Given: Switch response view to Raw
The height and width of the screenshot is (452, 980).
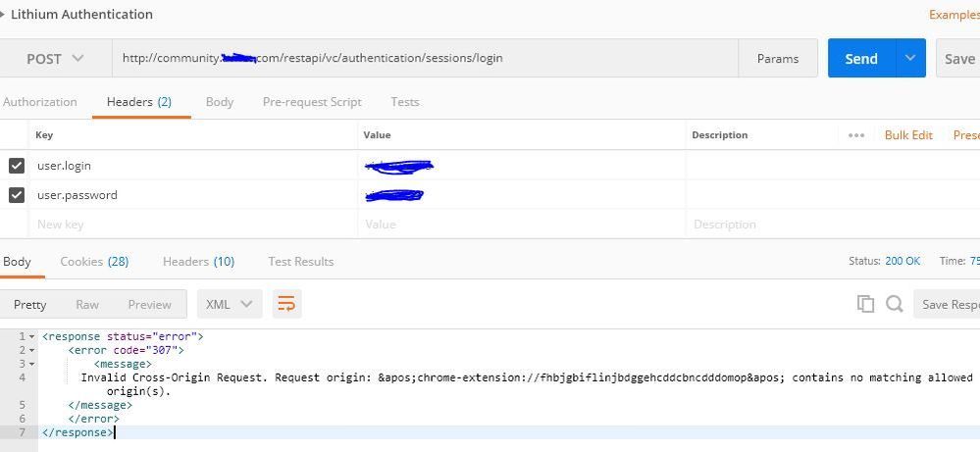Looking at the screenshot, I should point(87,304).
